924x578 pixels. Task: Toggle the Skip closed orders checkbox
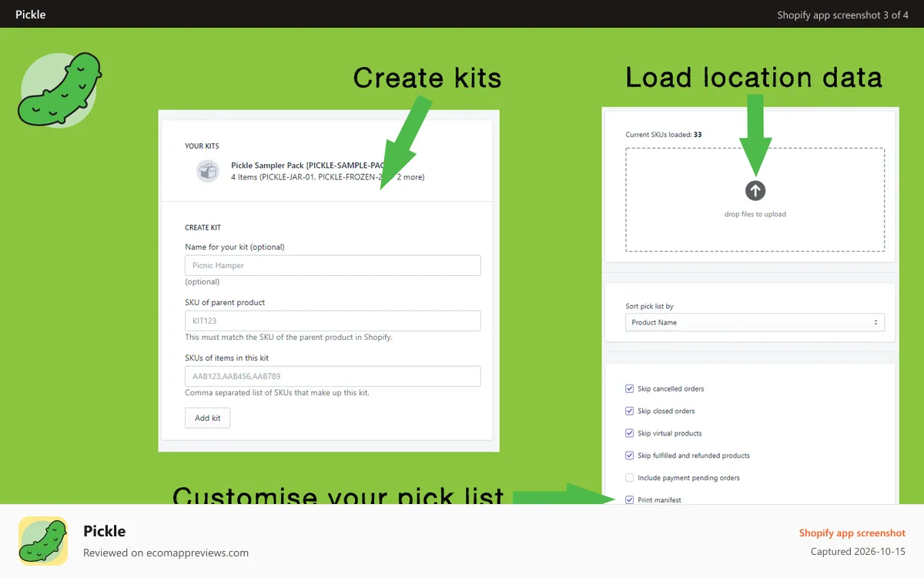[x=630, y=411]
